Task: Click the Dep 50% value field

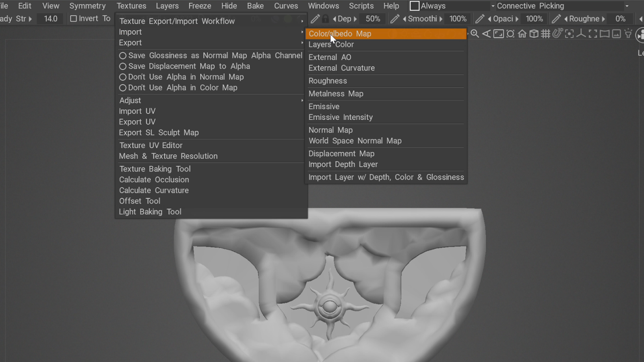Action: tap(373, 19)
